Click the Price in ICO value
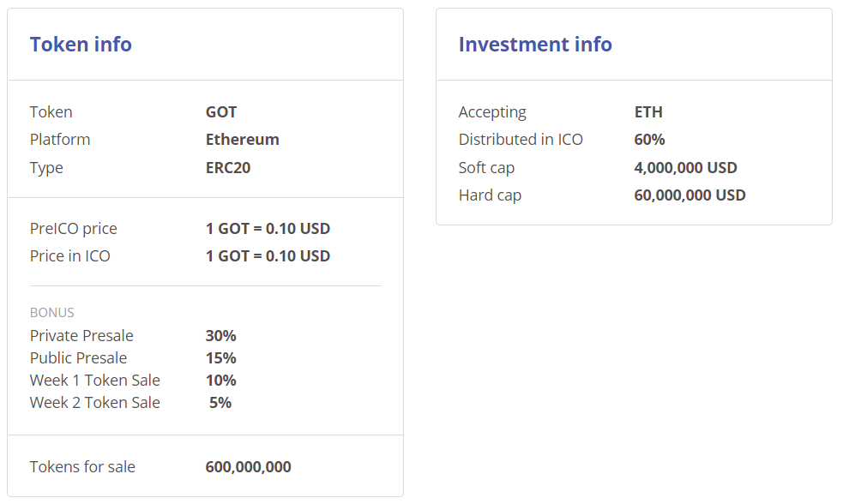 (268, 256)
